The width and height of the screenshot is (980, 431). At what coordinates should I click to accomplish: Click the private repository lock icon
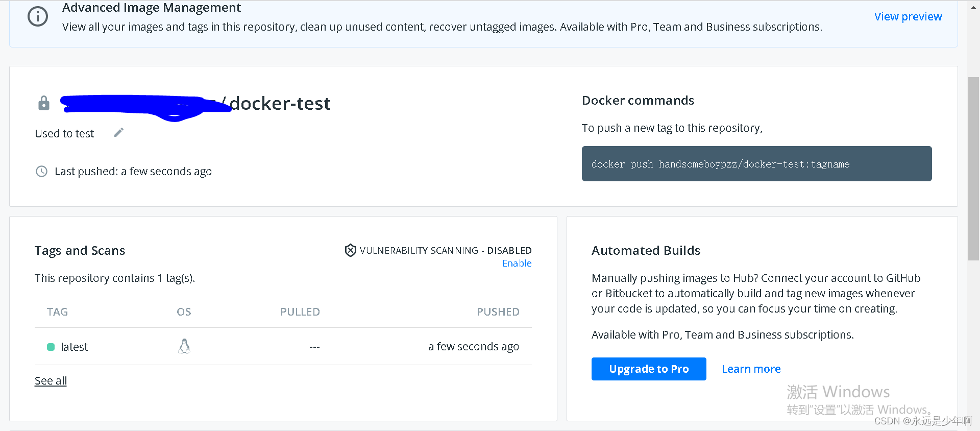[x=44, y=103]
